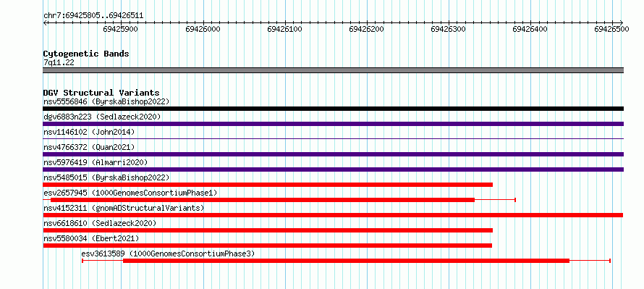Image resolution: width=644 pixels, height=289 pixels.
Task: Click the right arrow of the ruler
Action: coord(622,22)
